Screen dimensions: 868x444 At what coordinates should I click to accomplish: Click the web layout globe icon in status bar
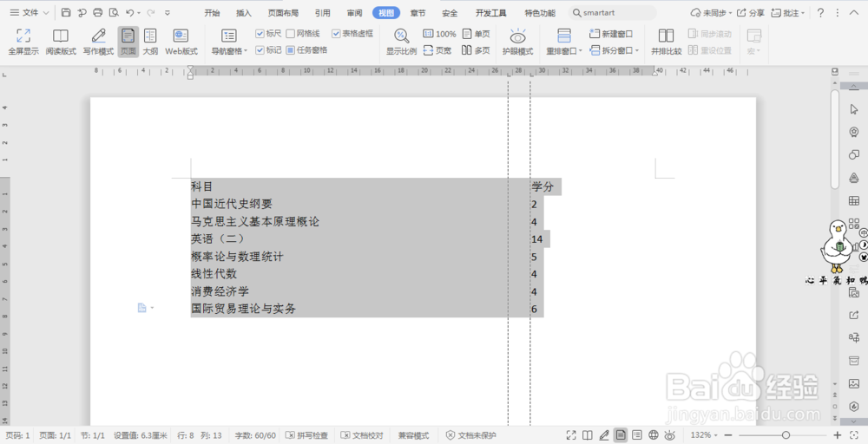click(x=654, y=435)
